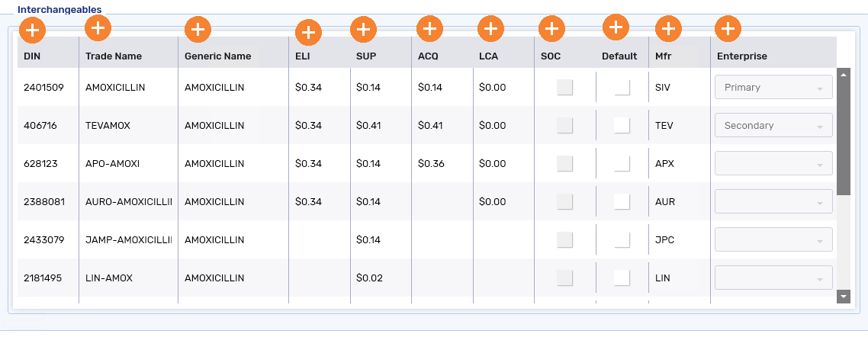The height and width of the screenshot is (337, 868).
Task: Click the Mfr column header
Action: pos(663,56)
